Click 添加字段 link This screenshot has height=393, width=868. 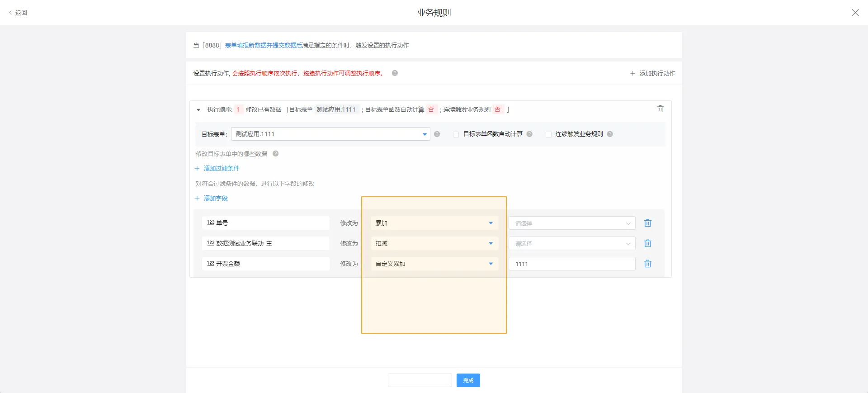click(215, 198)
